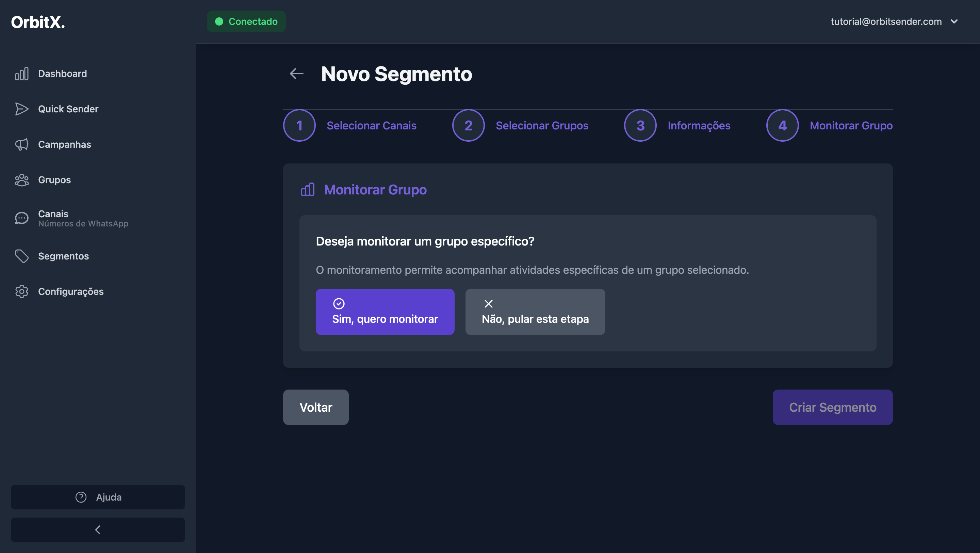Expand the help options via Ajuda
The width and height of the screenshot is (980, 553).
coord(98,497)
